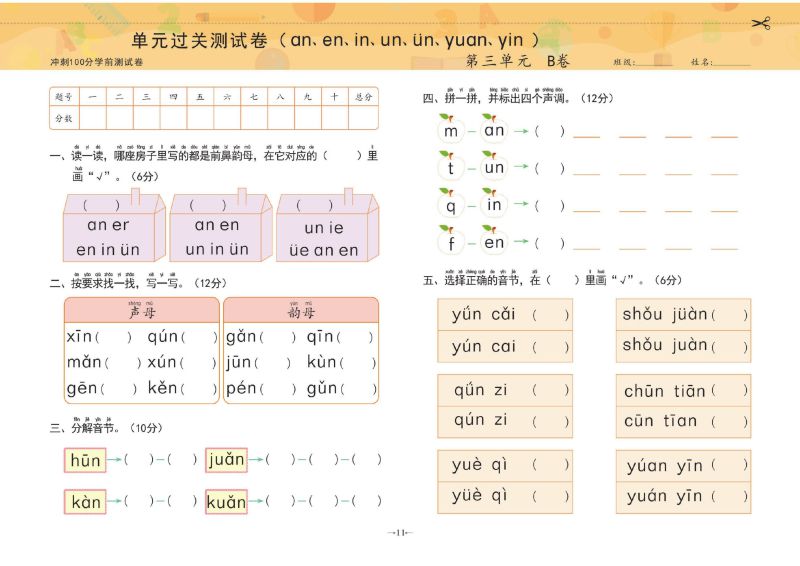Click the apple labeled en

click(x=493, y=240)
